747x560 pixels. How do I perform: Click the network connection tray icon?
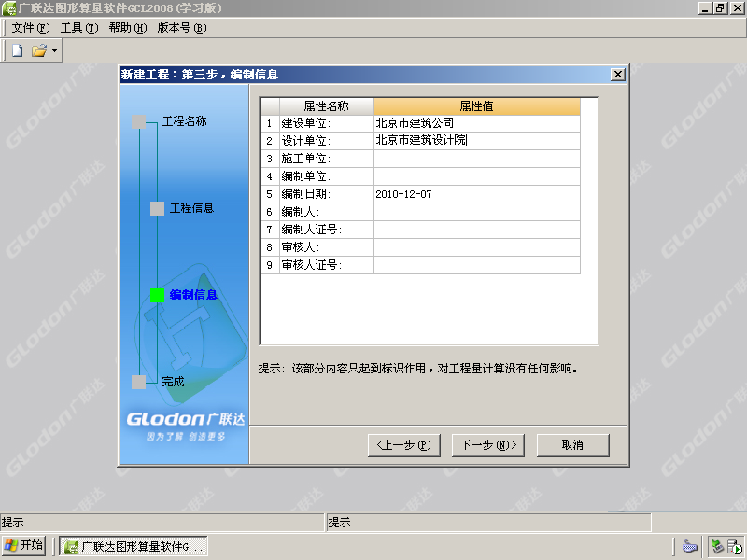[717, 546]
